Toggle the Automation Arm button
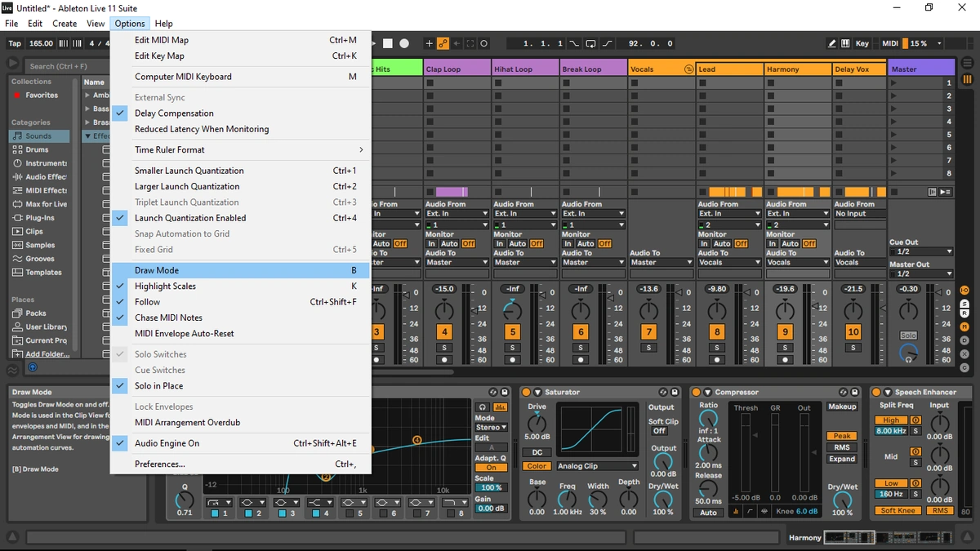 (x=443, y=43)
